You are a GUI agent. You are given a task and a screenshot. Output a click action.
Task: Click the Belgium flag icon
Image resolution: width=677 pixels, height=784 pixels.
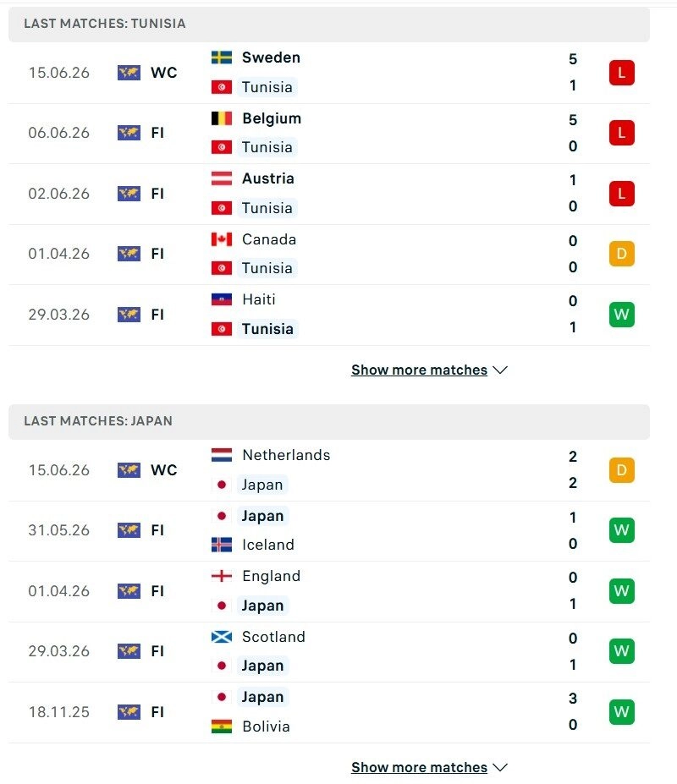[221, 118]
